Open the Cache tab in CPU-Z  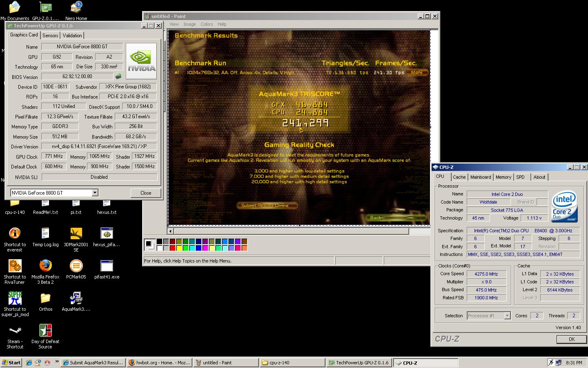click(x=459, y=177)
